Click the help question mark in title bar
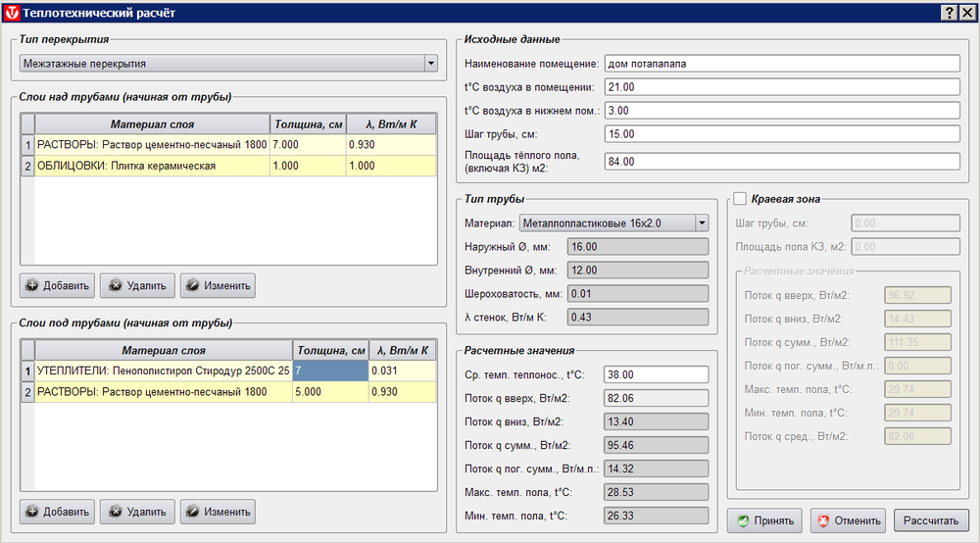Image resolution: width=980 pixels, height=543 pixels. tap(949, 12)
